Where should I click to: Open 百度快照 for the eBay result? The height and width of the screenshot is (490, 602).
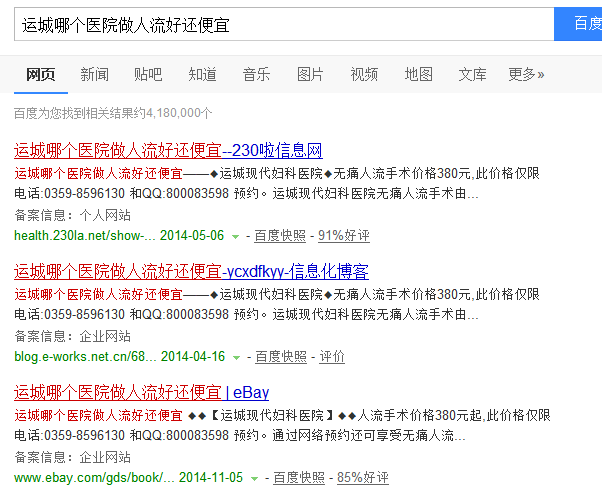tap(299, 477)
